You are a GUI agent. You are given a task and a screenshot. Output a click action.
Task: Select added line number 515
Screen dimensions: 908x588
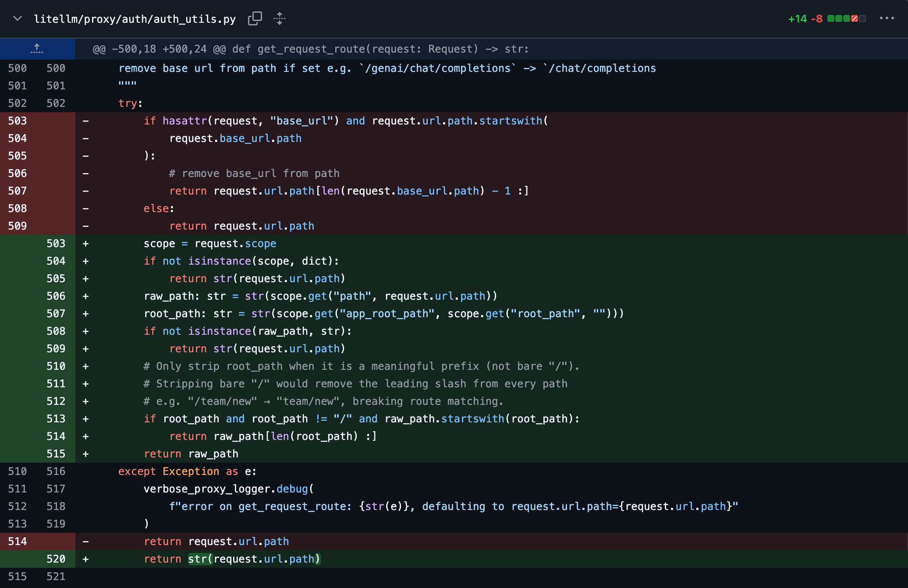click(56, 454)
